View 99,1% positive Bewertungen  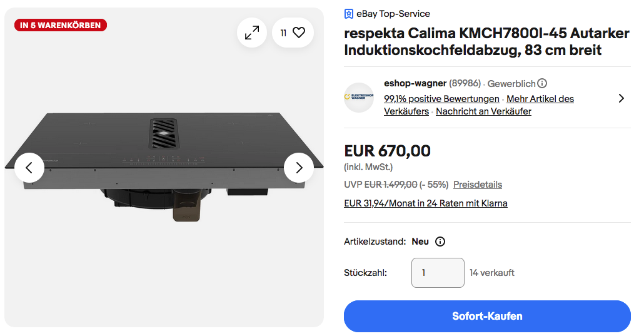pyautogui.click(x=441, y=99)
